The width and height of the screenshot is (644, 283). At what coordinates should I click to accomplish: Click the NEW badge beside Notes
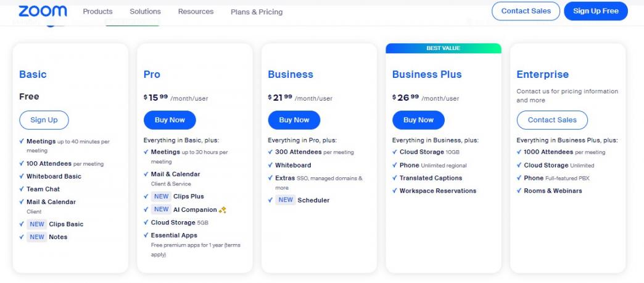pyautogui.click(x=37, y=237)
